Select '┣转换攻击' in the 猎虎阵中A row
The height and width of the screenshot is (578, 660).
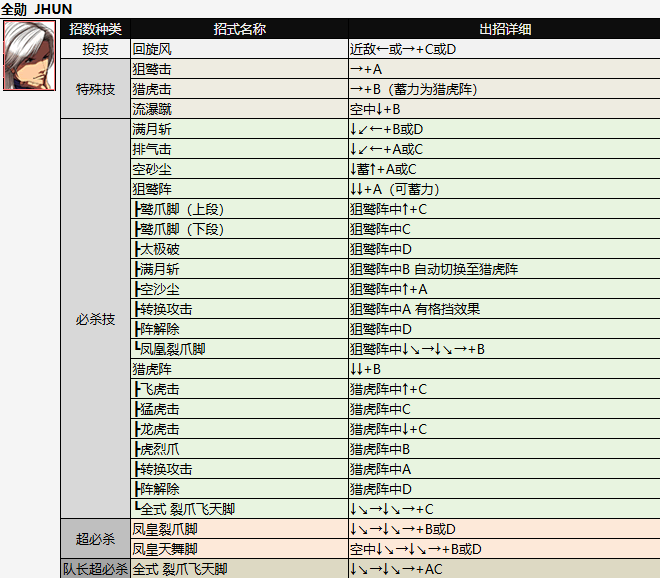click(163, 469)
